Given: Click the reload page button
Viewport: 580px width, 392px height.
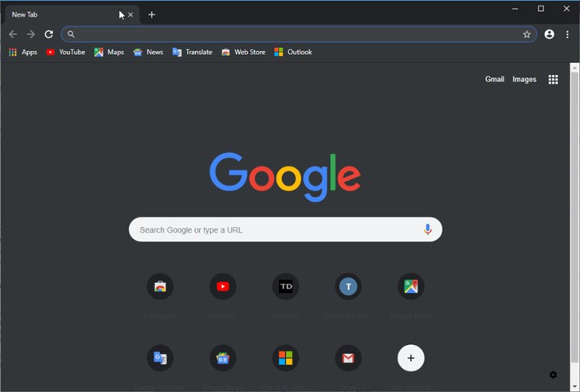Looking at the screenshot, I should coord(49,34).
